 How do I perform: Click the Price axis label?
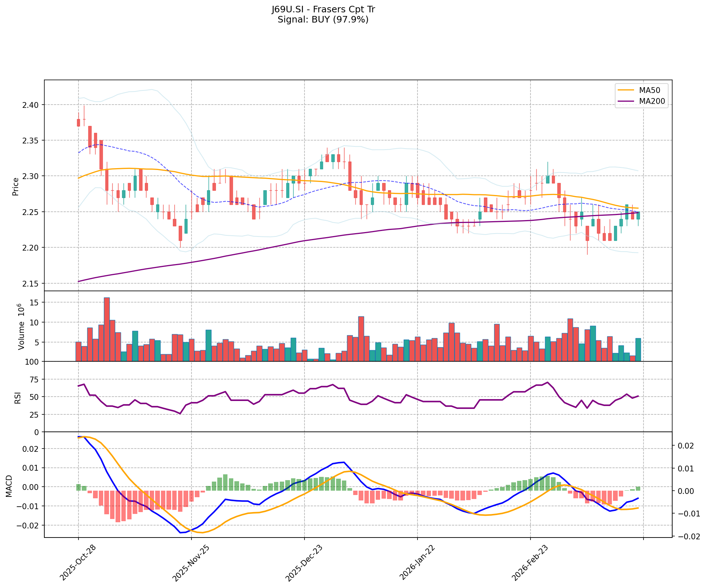click(16, 187)
